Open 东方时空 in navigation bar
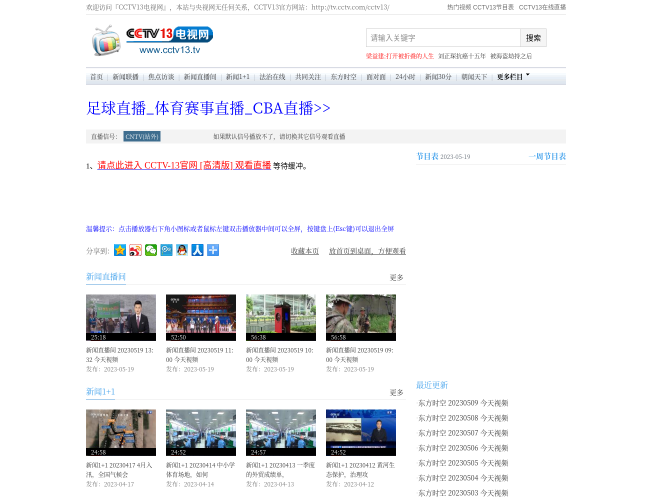This screenshot has height=500, width=650. tap(344, 77)
